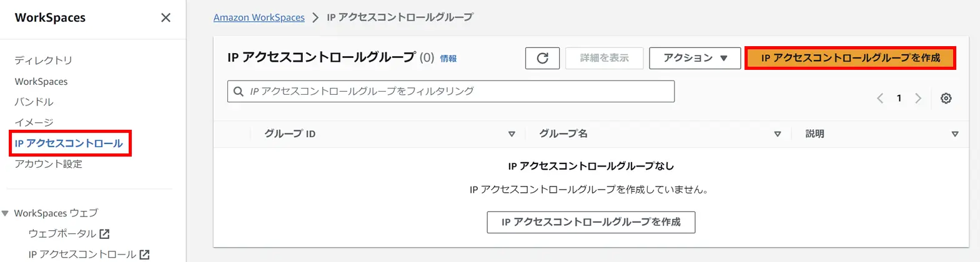This screenshot has height=262, width=980.
Task: Close the WorkSpaces side navigation panel
Action: (x=166, y=17)
